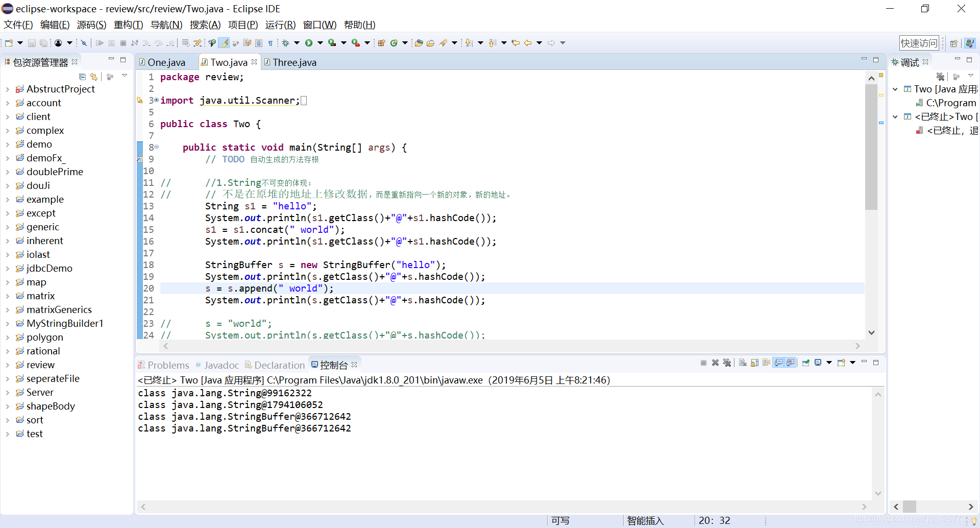Toggle Show Console on standard output change
This screenshot has height=528, width=980.
(x=778, y=363)
